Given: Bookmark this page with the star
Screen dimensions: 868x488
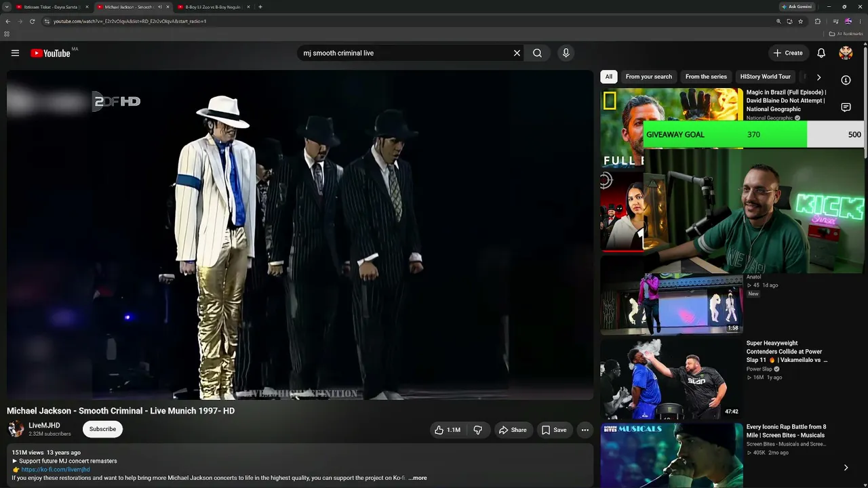Looking at the screenshot, I should [800, 21].
